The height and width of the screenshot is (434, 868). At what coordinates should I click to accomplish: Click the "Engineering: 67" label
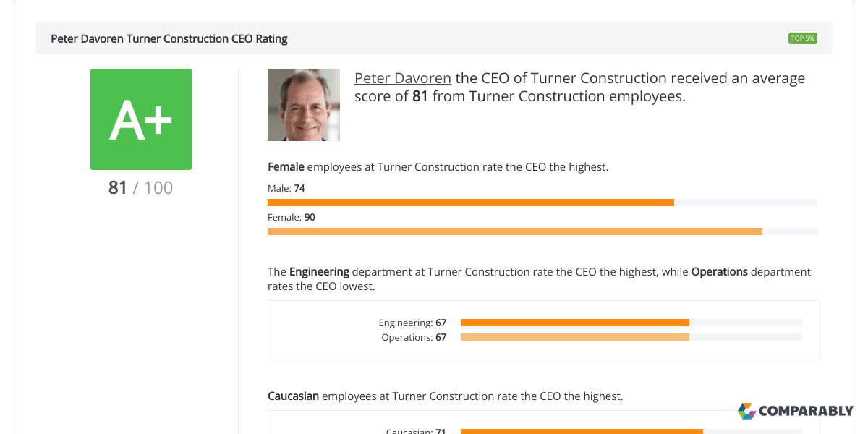[x=412, y=323]
